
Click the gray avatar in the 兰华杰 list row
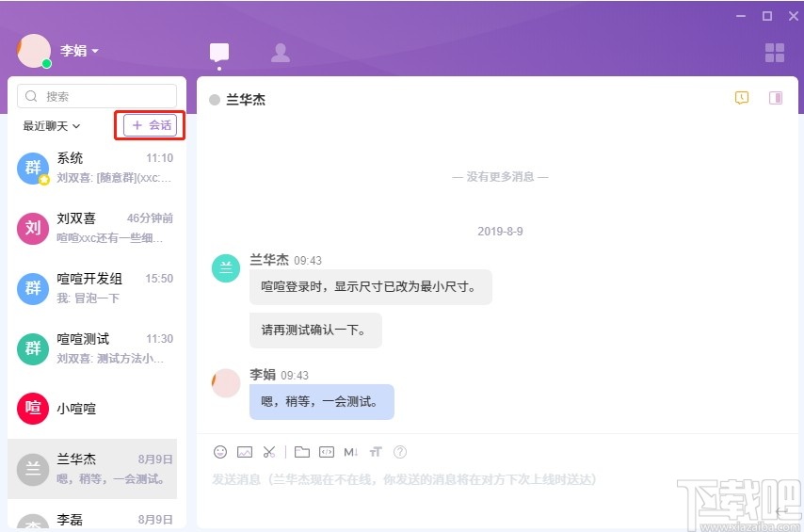[33, 469]
